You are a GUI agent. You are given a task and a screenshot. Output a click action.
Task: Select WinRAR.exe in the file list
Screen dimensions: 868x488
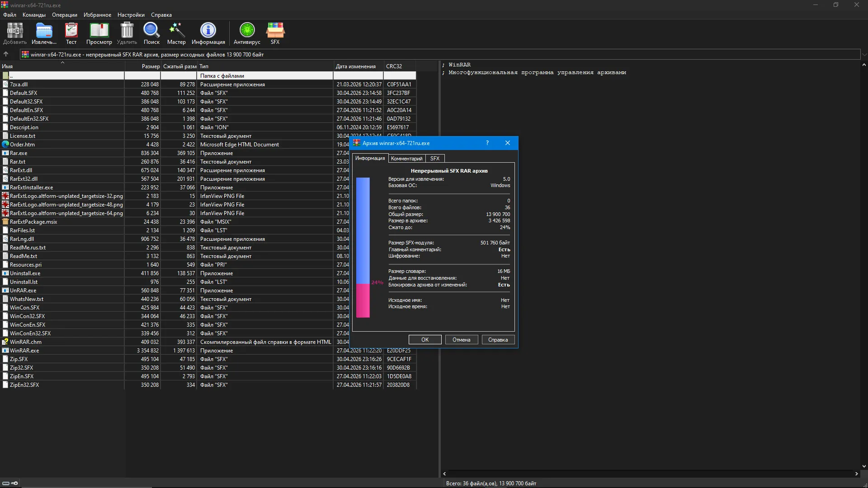point(24,351)
